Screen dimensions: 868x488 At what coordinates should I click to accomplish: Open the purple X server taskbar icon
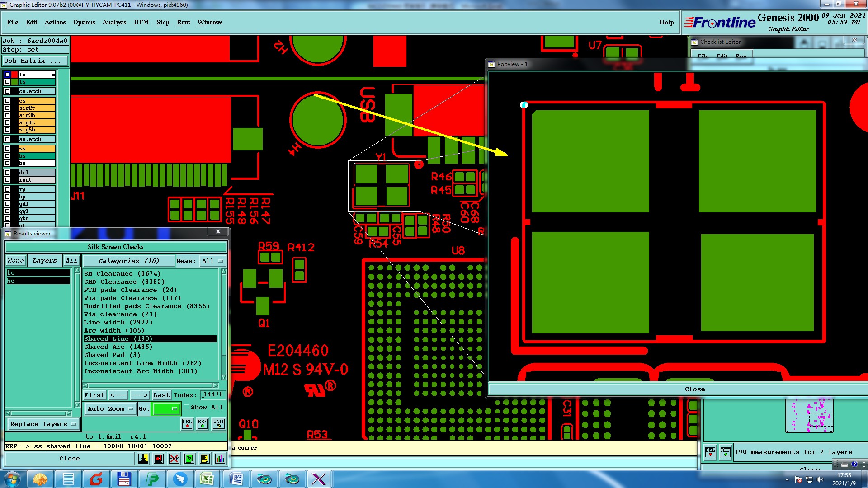pos(319,479)
